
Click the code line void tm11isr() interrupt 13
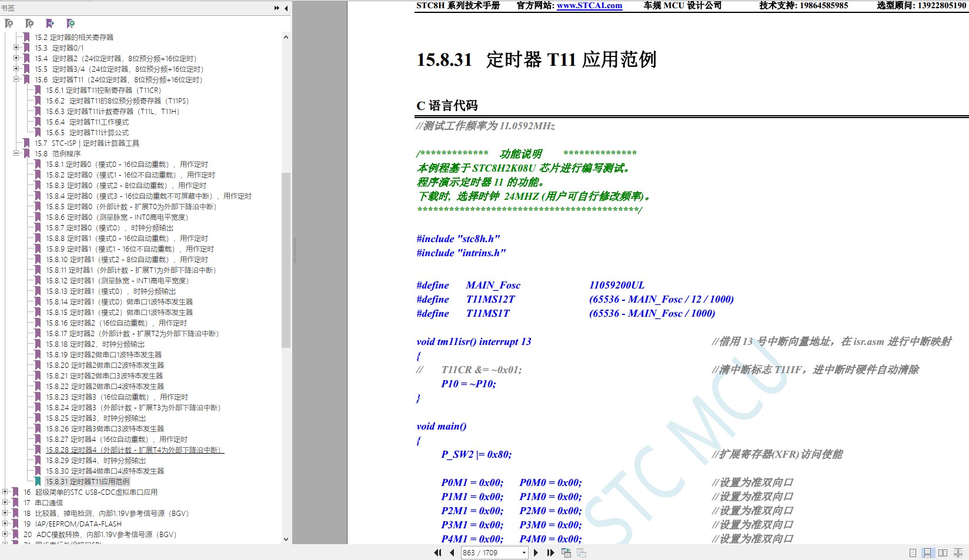[x=474, y=341]
